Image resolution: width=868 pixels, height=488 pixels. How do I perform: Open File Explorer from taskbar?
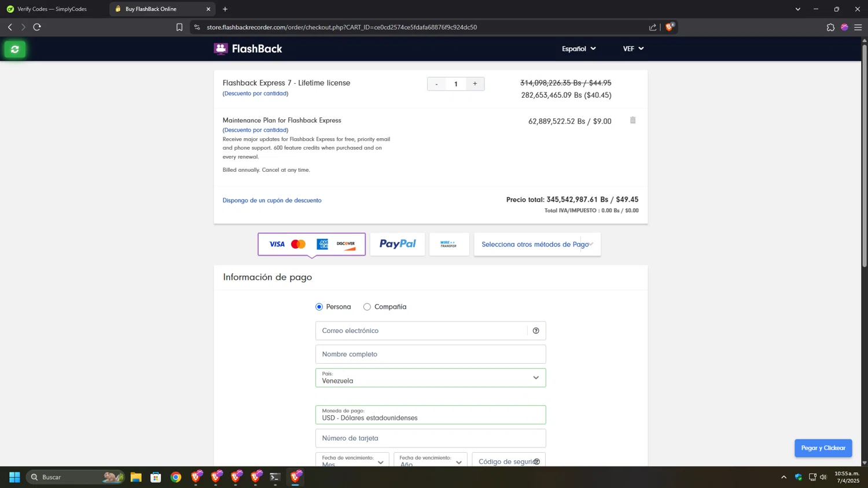(x=136, y=477)
